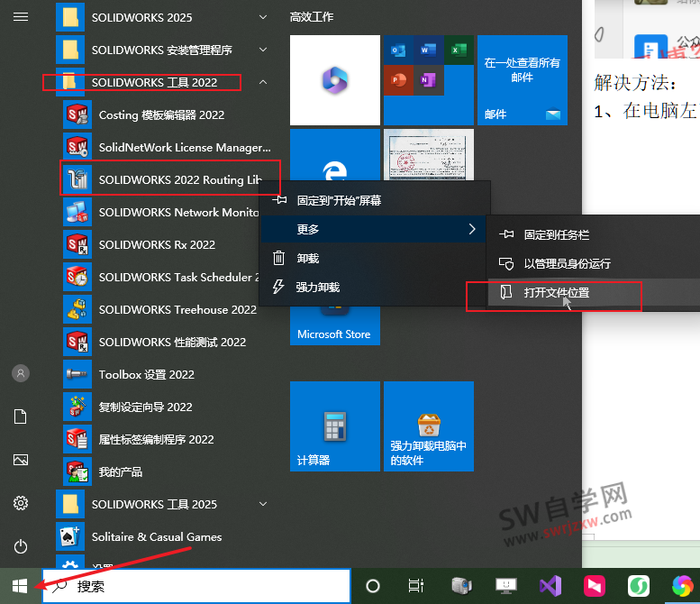Select 固定到"开始"屏幕 in context menu
This screenshot has width=700, height=604.
pos(375,200)
